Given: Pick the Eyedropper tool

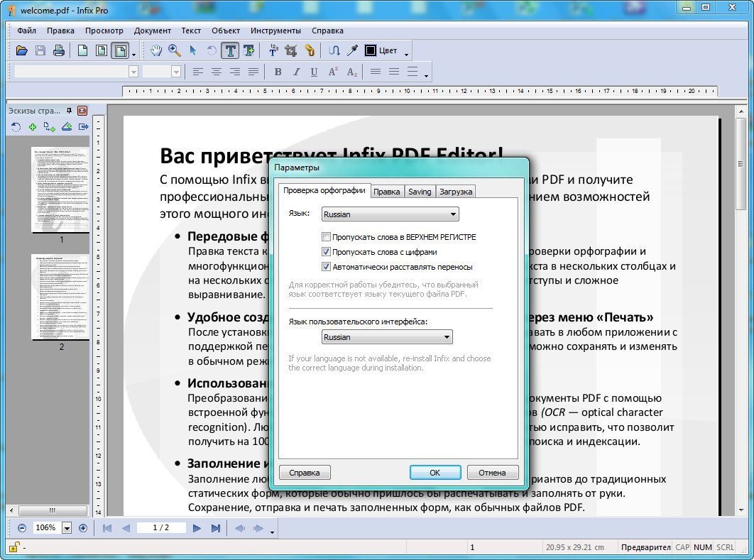Looking at the screenshot, I should [x=352, y=50].
